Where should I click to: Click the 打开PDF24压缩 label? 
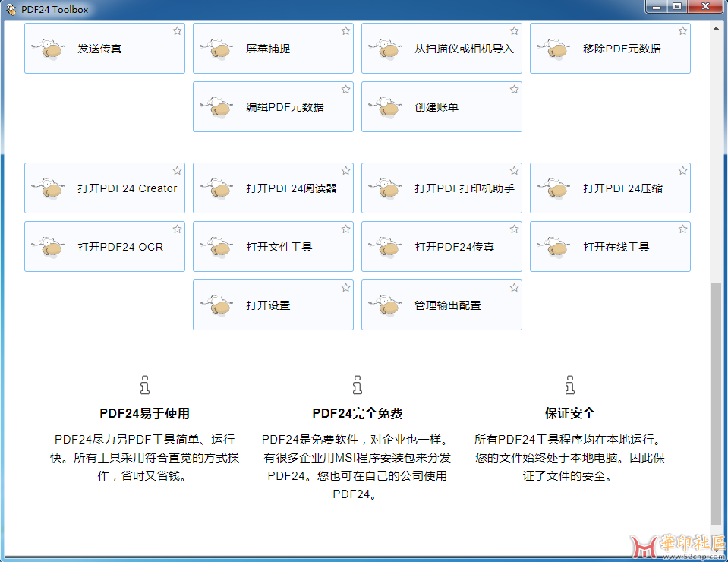622,188
